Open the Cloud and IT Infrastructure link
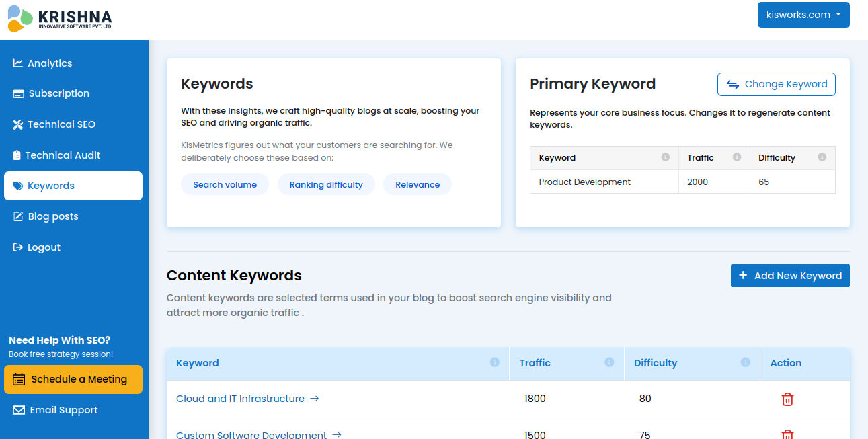The width and height of the screenshot is (868, 439). pyautogui.click(x=241, y=399)
